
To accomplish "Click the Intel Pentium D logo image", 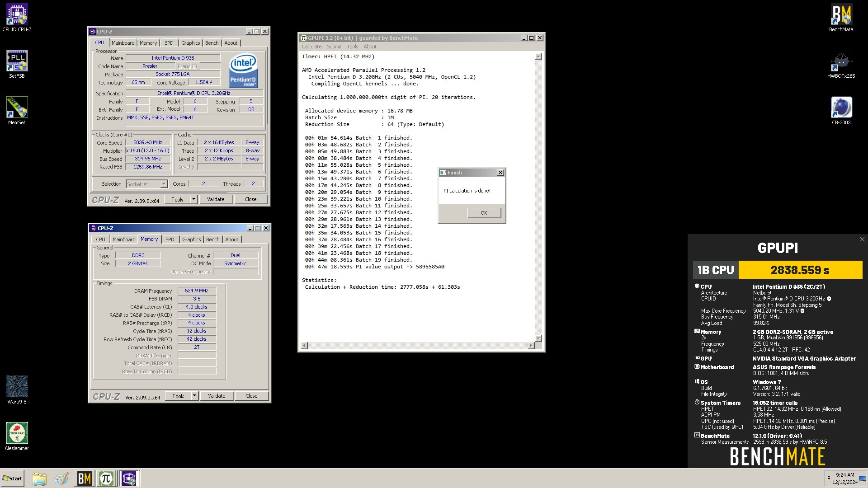I will click(x=244, y=70).
